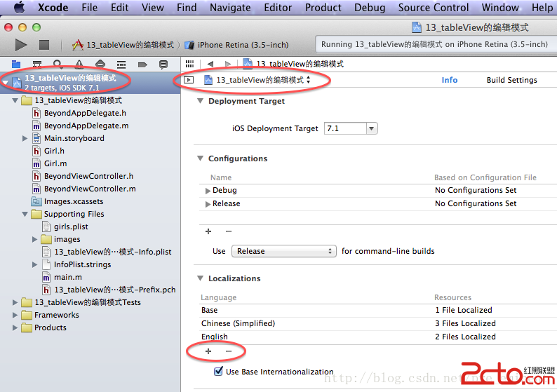Expand the Release configuration row
This screenshot has height=392, width=557.
pyautogui.click(x=208, y=204)
